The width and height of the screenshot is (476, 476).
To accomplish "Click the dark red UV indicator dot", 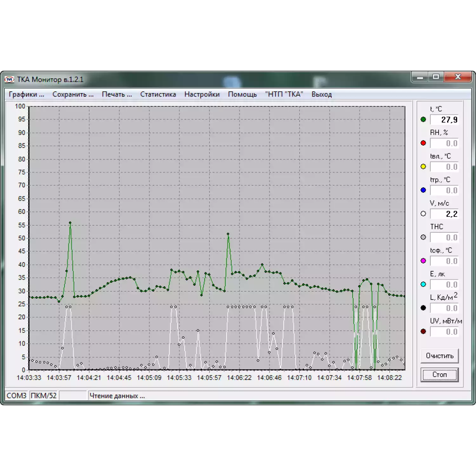I will 423,332.
